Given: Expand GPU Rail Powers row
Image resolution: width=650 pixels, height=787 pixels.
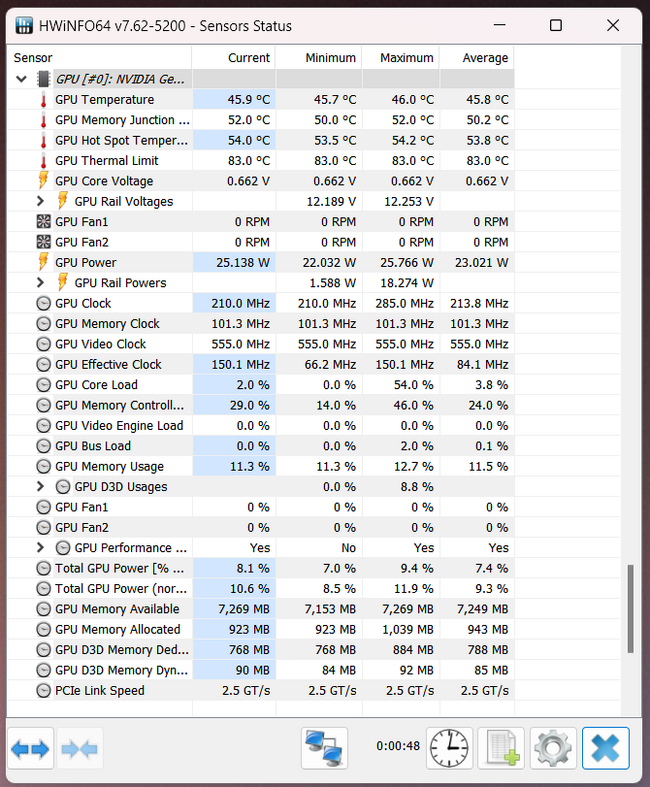Looking at the screenshot, I should click(x=41, y=283).
